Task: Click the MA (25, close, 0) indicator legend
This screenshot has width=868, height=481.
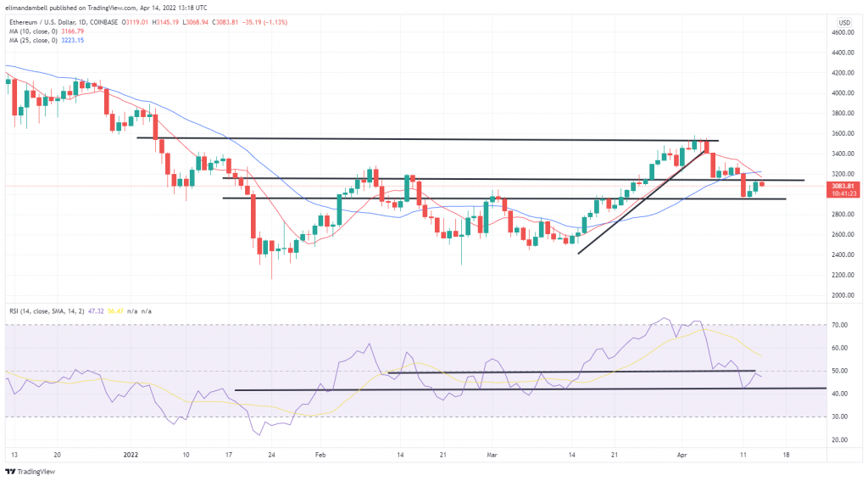Action: pyautogui.click(x=33, y=41)
